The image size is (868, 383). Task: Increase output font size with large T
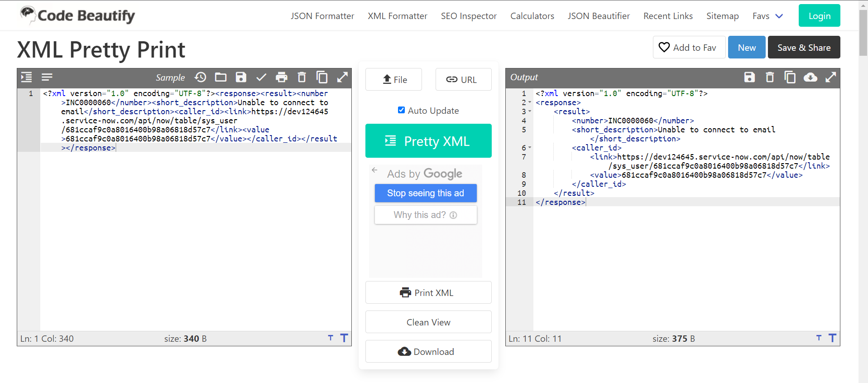tap(832, 338)
